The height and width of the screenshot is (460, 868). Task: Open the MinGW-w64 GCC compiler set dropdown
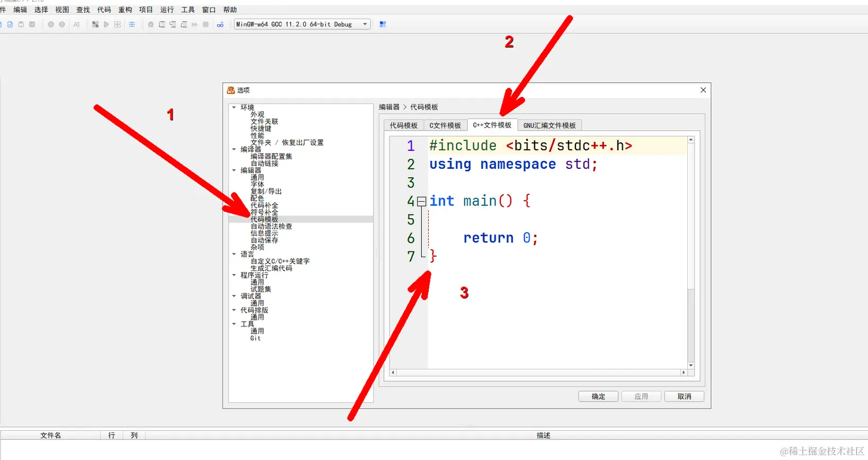(302, 24)
